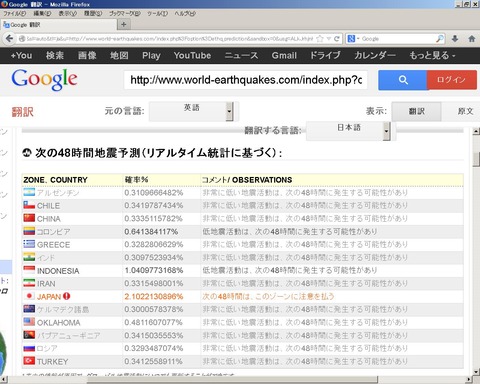Click the Firefox back arrow button
This screenshot has height=384, width=480.
pos(9,39)
